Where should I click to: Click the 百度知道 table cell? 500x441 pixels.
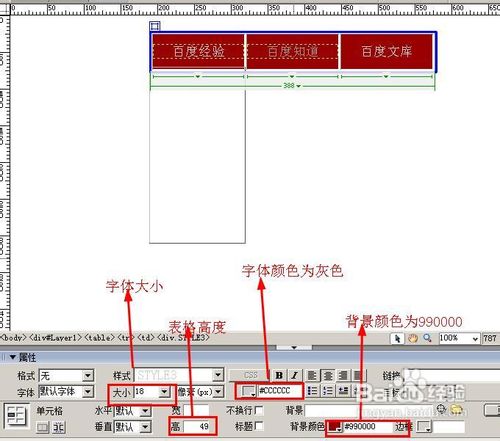click(x=293, y=51)
